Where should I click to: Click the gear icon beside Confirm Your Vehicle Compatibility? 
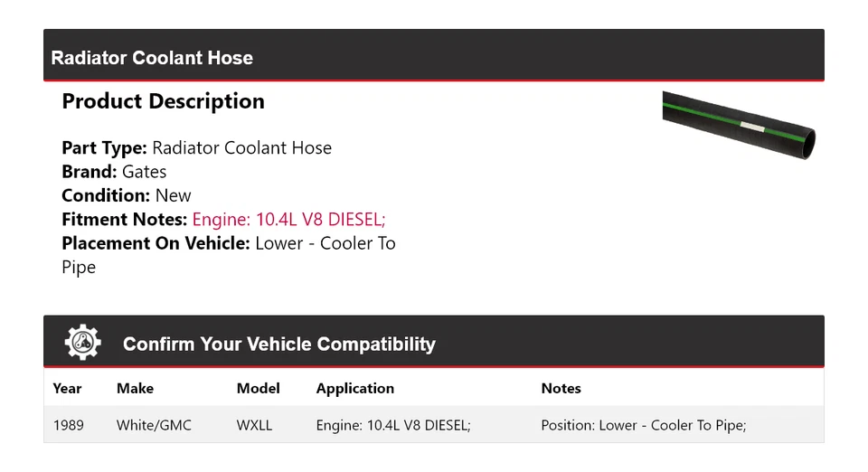[83, 343]
